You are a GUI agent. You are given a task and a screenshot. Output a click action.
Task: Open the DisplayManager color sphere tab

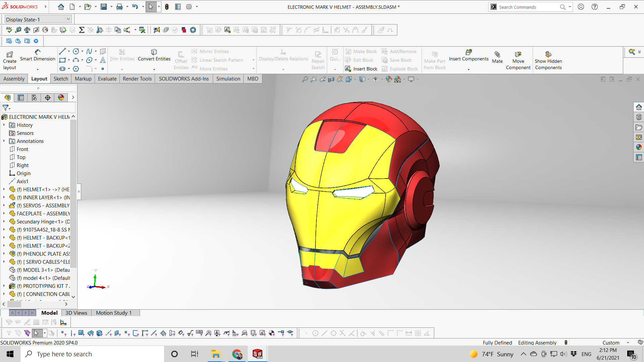(x=61, y=98)
